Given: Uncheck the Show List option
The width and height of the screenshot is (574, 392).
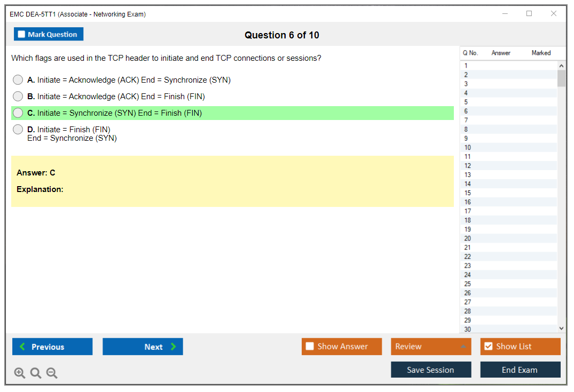Looking at the screenshot, I should coord(488,347).
